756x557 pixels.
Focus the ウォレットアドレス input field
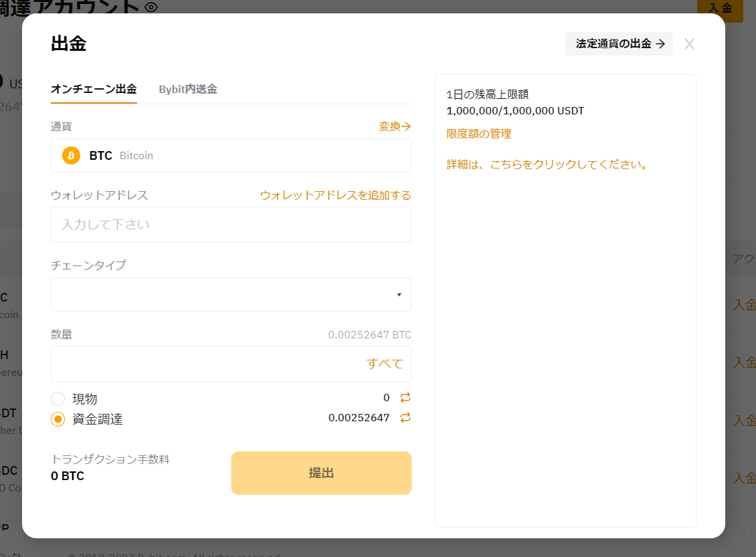tap(231, 225)
